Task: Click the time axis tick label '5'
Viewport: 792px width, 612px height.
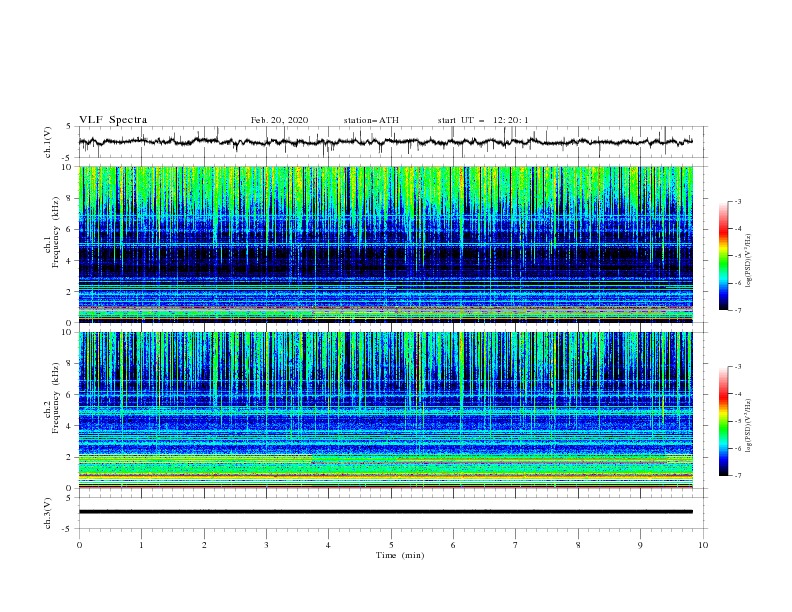Action: [x=391, y=545]
